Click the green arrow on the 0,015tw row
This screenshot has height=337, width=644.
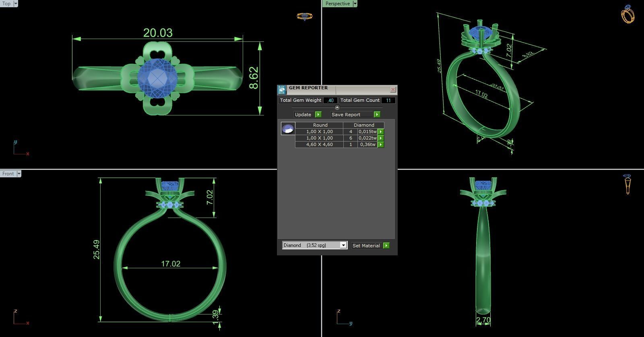click(x=381, y=132)
